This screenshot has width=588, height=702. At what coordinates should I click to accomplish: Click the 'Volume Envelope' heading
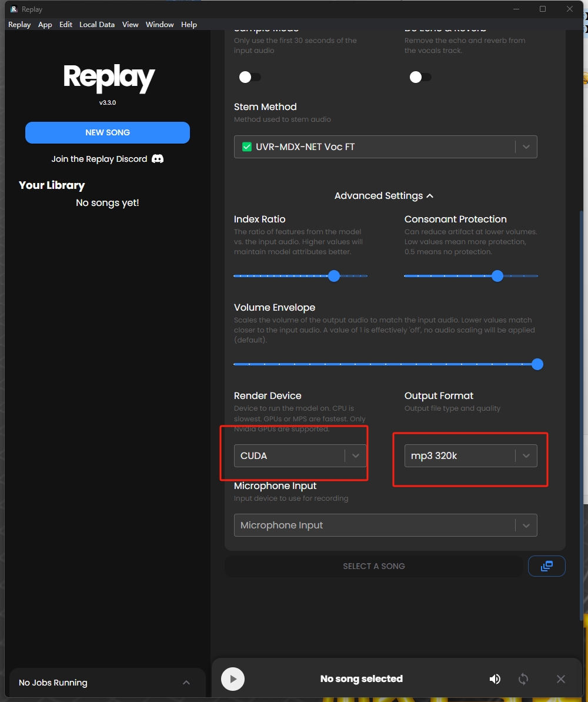pos(275,308)
